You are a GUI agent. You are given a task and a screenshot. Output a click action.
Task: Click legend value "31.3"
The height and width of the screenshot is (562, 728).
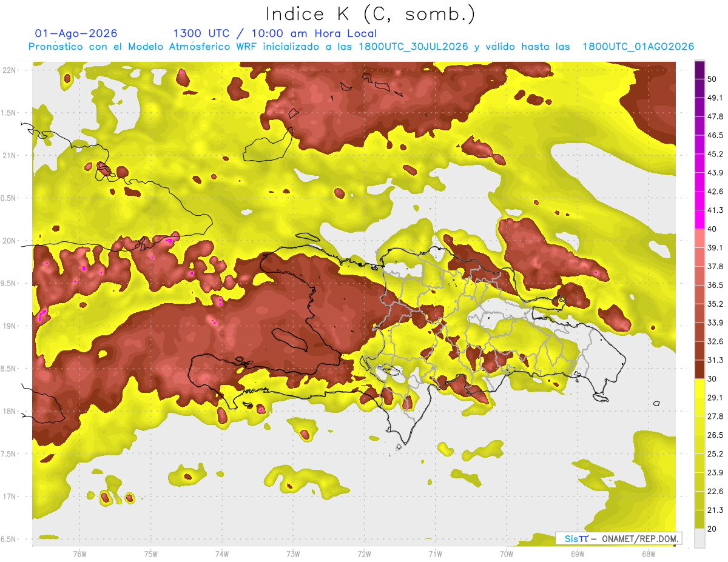point(715,360)
